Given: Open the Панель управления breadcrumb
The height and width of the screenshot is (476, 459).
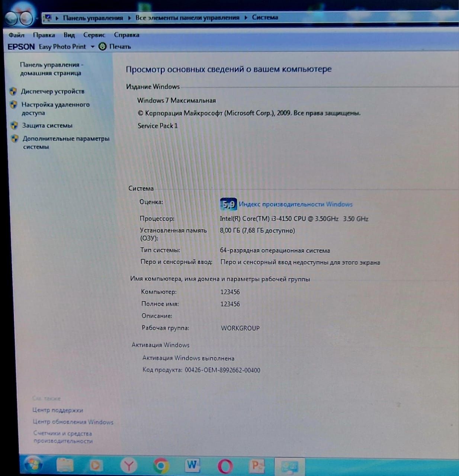Looking at the screenshot, I should pos(93,17).
